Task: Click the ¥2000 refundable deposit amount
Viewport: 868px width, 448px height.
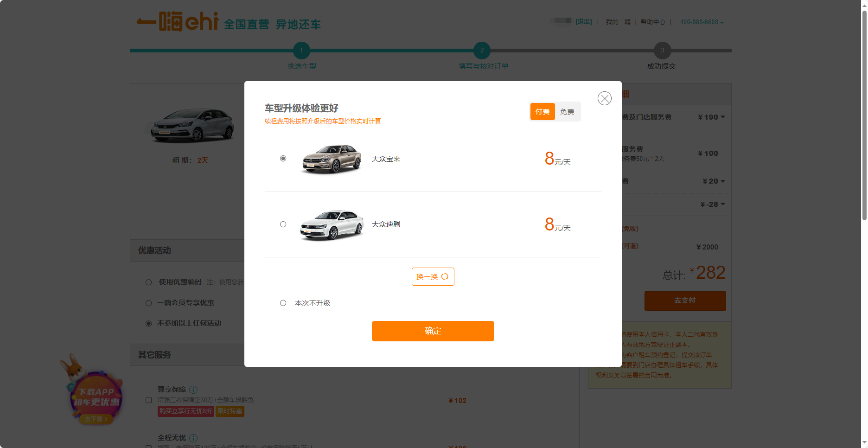Action: [x=707, y=247]
